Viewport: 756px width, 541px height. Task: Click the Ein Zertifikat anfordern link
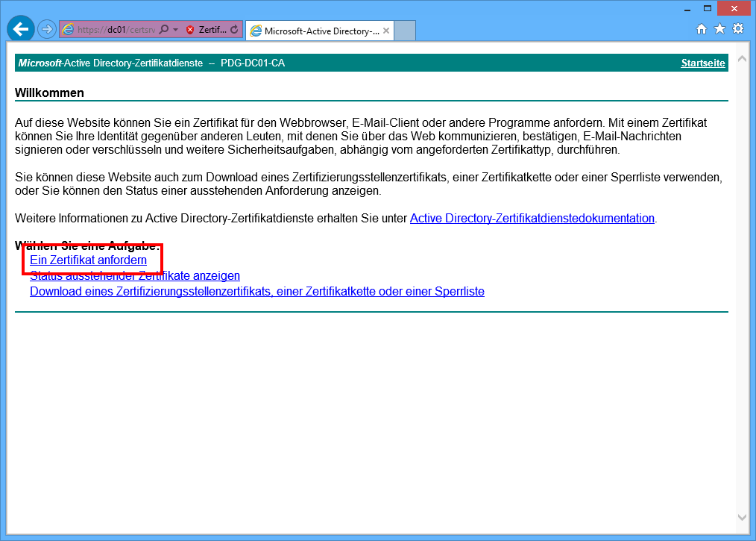[88, 260]
